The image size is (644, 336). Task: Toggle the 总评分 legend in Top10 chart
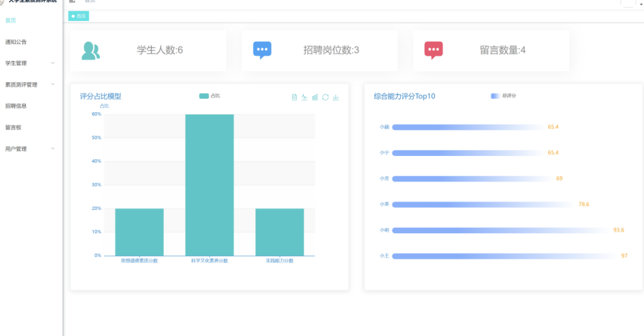(503, 96)
